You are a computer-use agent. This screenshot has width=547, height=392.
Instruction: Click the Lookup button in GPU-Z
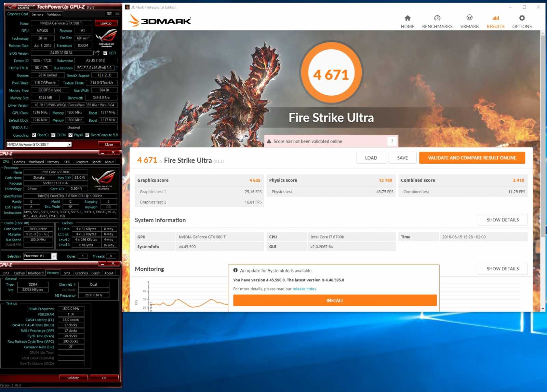(x=106, y=23)
